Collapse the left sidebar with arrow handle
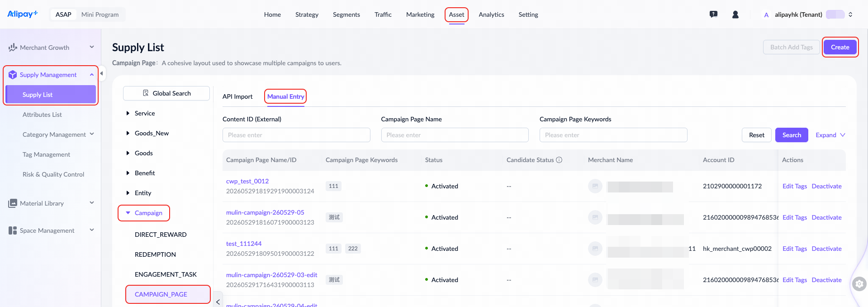The width and height of the screenshot is (868, 307). 102,73
